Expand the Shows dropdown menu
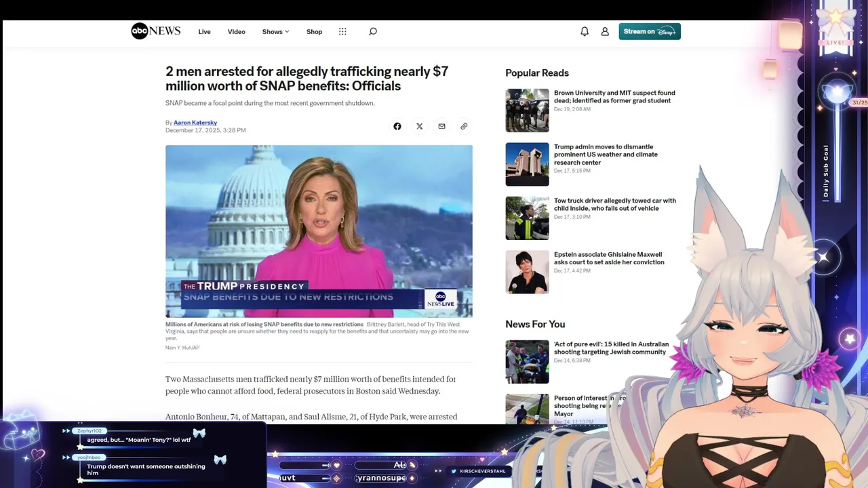 pyautogui.click(x=275, y=32)
